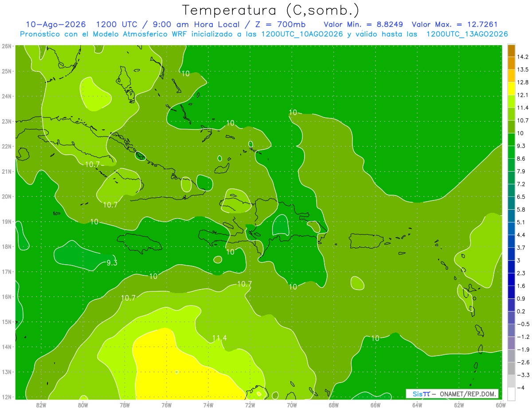Image resolution: width=532 pixels, height=411 pixels.
Task: Pick the orange colorbar swatch between 13.5 and 14.2
Action: 511,63
